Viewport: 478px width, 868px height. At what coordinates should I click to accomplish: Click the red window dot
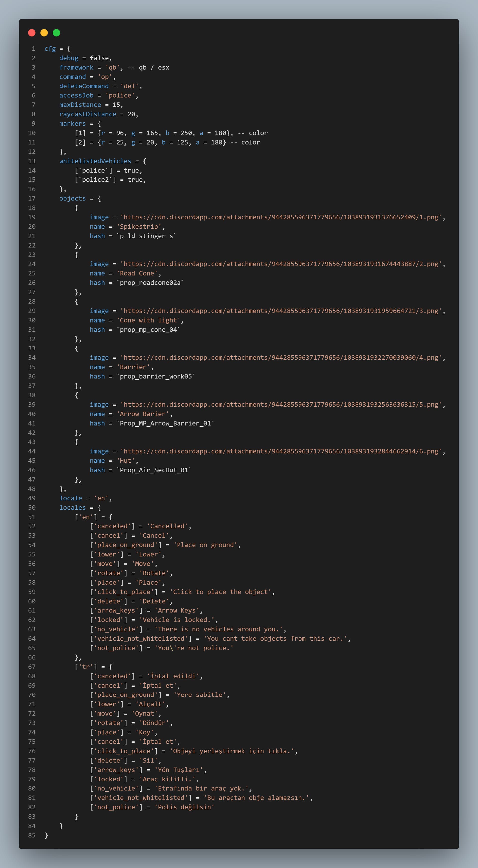click(x=32, y=33)
